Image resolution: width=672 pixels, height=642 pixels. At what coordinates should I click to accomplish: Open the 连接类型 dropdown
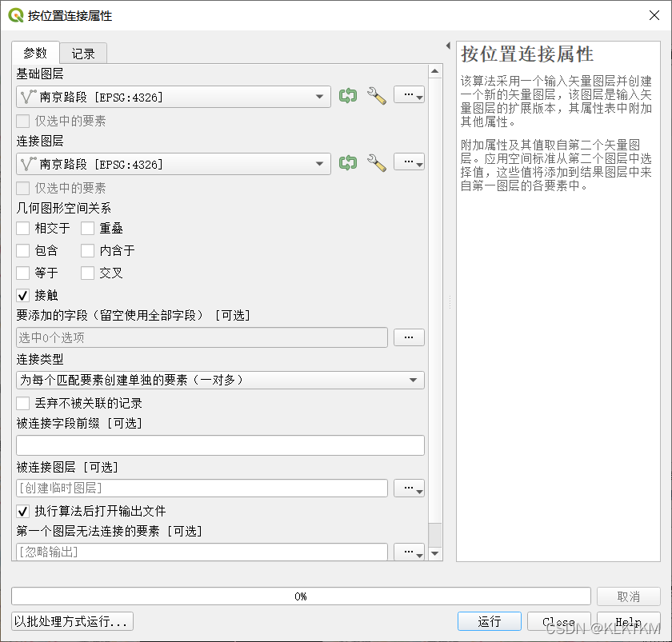220,381
